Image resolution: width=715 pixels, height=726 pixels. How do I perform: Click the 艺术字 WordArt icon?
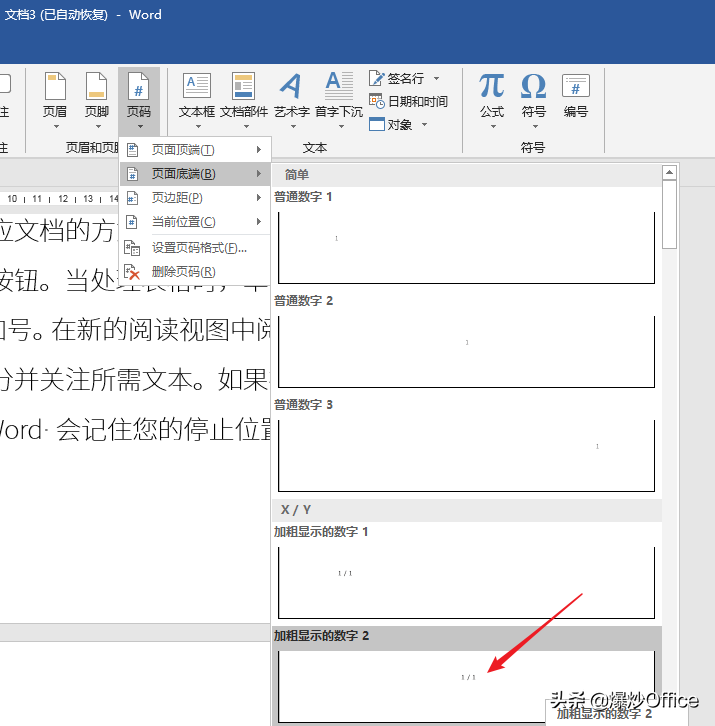pos(291,86)
